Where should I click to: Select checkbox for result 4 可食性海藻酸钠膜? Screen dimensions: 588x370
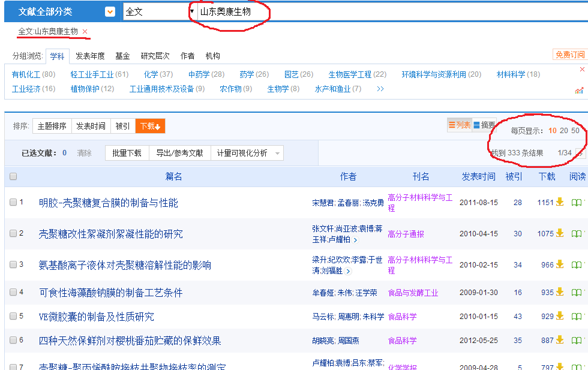click(13, 292)
